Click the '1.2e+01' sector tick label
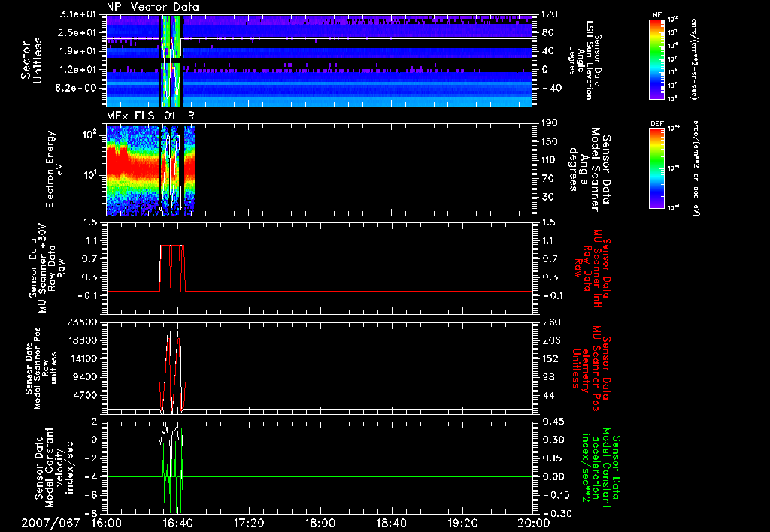Screen dimensions: 770x532 tap(78, 70)
